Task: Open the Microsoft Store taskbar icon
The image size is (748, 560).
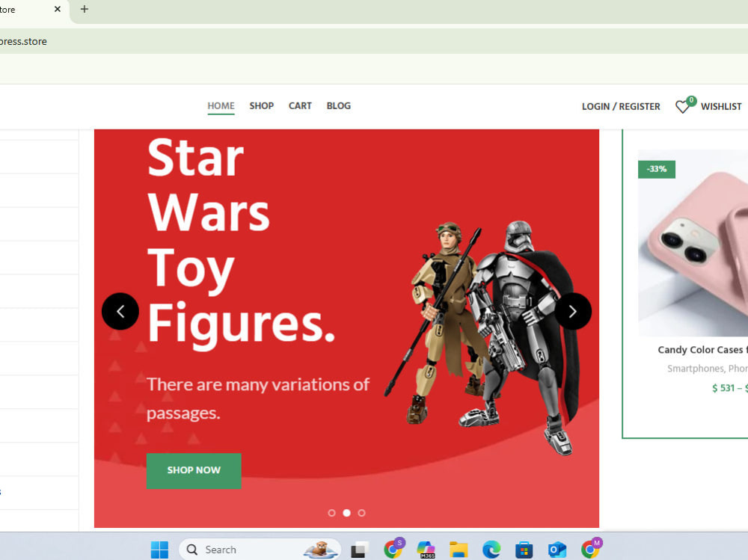Action: pyautogui.click(x=524, y=550)
